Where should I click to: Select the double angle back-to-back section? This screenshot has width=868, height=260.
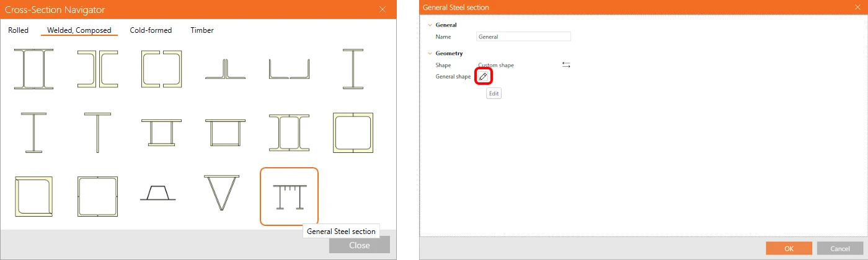(x=225, y=69)
